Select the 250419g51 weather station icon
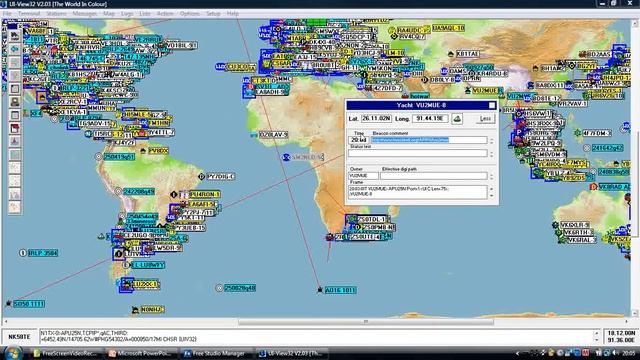The image size is (640, 360). pos(98,156)
